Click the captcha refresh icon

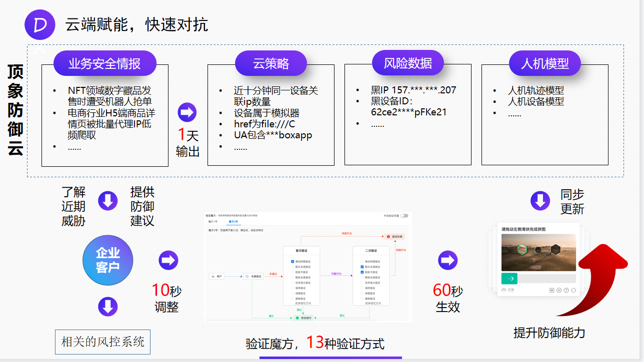573,290
